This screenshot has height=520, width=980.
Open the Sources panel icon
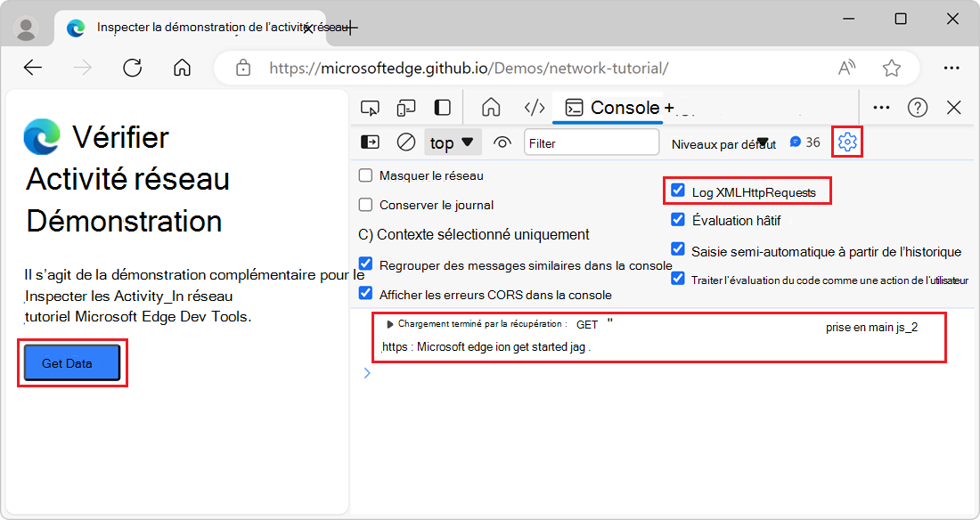(x=535, y=106)
